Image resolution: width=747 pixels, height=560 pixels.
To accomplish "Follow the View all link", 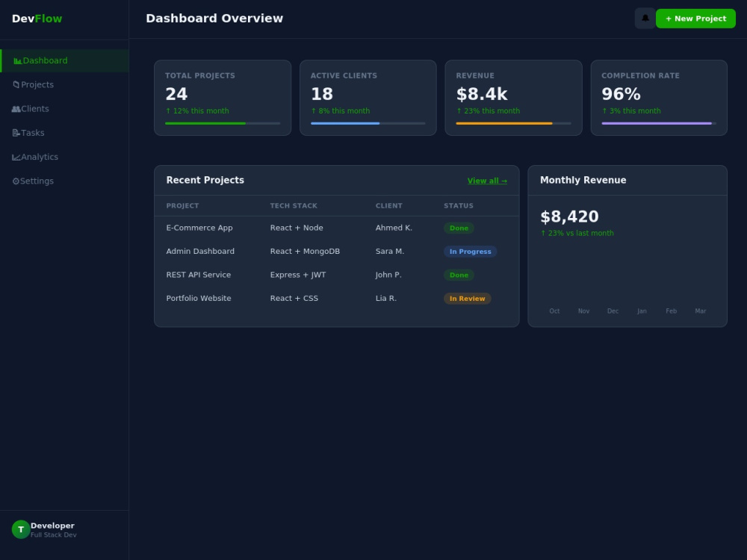I will pyautogui.click(x=487, y=181).
